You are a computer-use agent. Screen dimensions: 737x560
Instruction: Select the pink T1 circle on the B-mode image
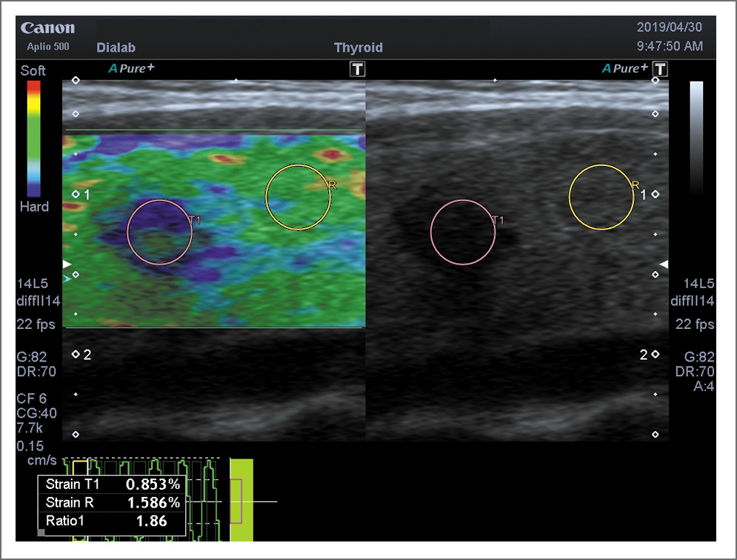click(x=463, y=232)
